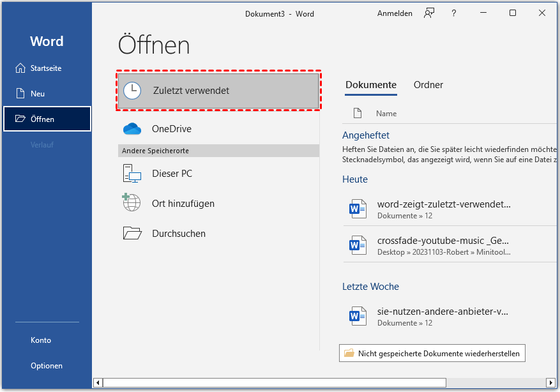Click the Ort hinzufügen globe icon
560x392 pixels.
[132, 203]
